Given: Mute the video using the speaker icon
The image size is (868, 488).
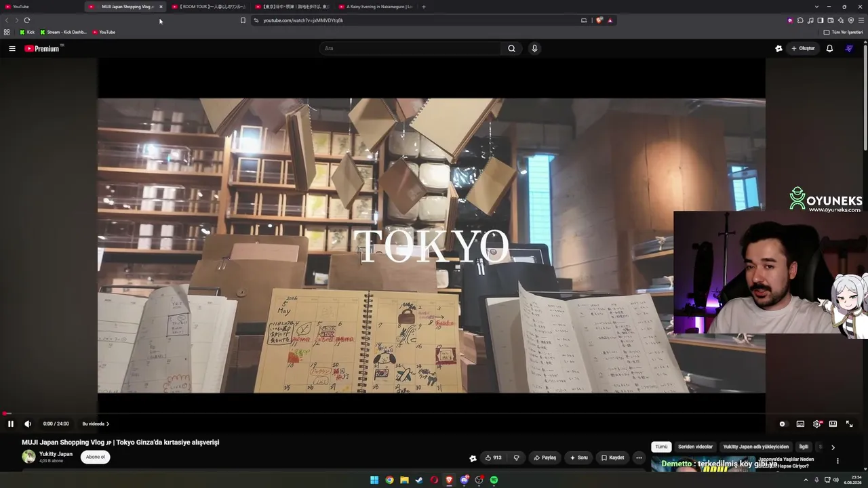Looking at the screenshot, I should click(28, 424).
